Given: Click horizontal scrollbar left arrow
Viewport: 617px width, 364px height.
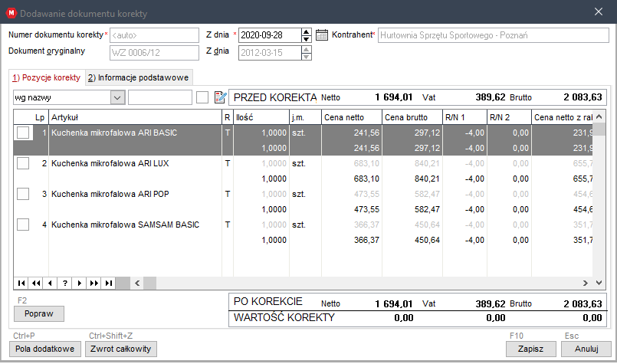Looking at the screenshot, I should (137, 283).
